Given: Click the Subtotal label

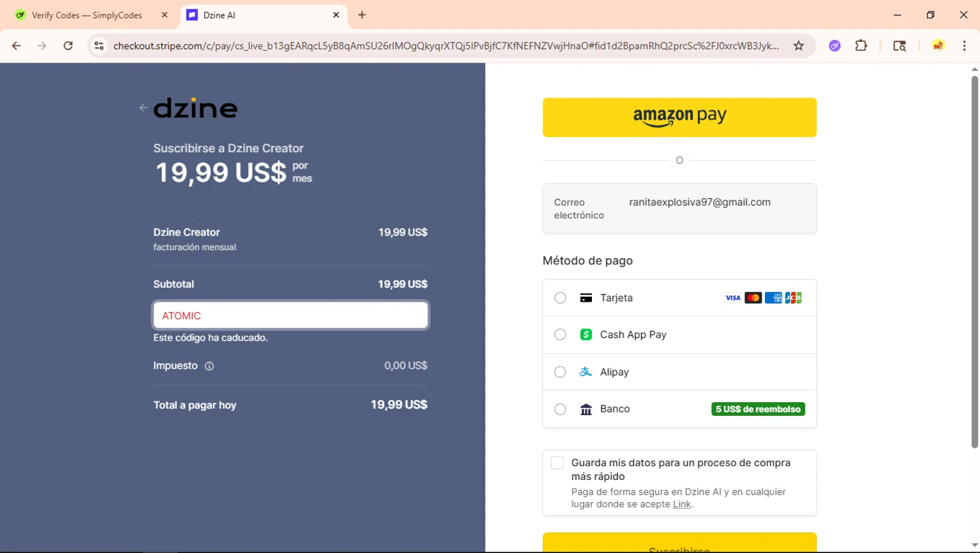Looking at the screenshot, I should [173, 284].
